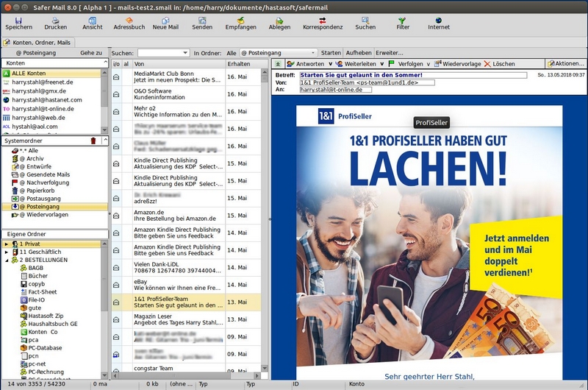Open the Magazin Leser Angebot des Tages mail
This screenshot has height=390, width=588.
187,319
